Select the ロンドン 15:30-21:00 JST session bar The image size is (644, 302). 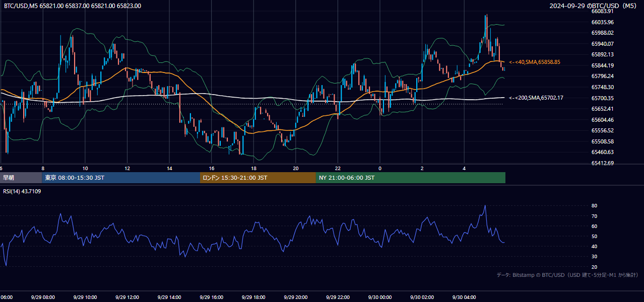point(258,178)
